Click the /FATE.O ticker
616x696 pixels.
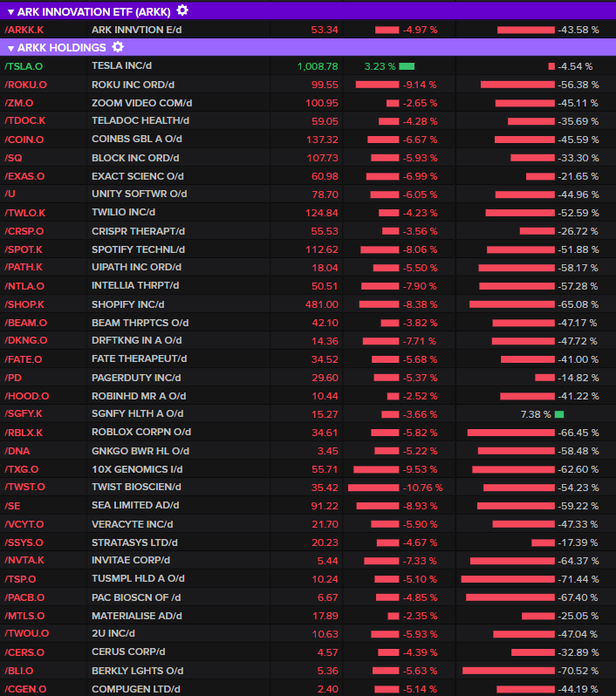[23, 359]
